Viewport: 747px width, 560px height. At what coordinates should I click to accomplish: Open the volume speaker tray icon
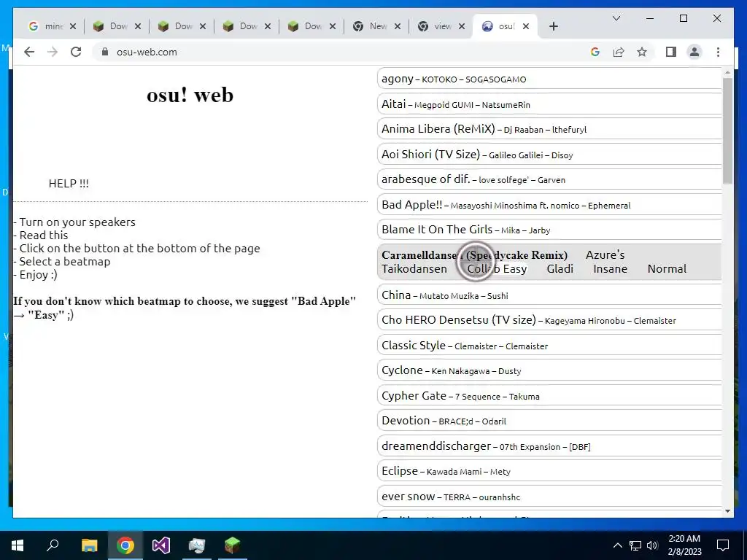653,545
